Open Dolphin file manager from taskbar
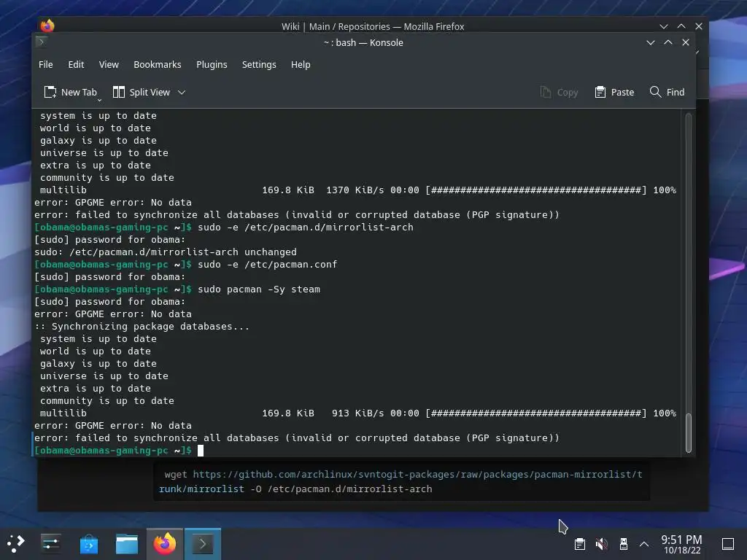747x560 pixels. [127, 543]
